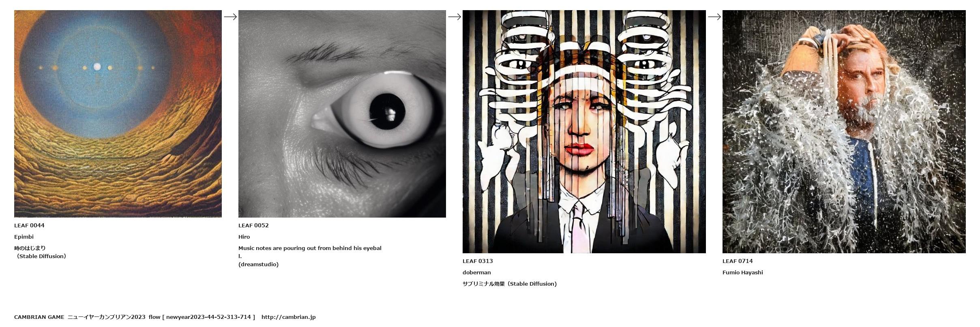Viewport: 980px width, 327px height.
Task: Select the LEAF 0313 label
Action: tap(478, 261)
